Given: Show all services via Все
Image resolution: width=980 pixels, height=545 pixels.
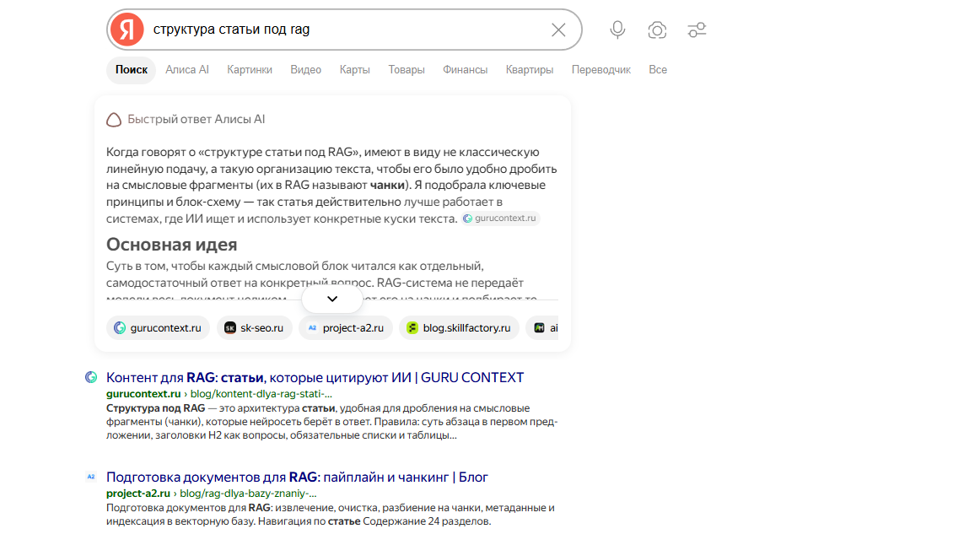Looking at the screenshot, I should [x=658, y=70].
